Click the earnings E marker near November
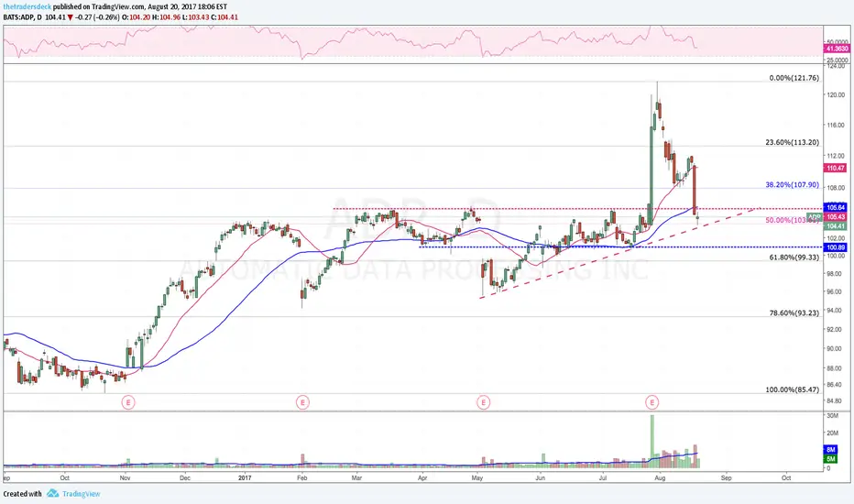The width and height of the screenshot is (854, 504). coord(127,402)
